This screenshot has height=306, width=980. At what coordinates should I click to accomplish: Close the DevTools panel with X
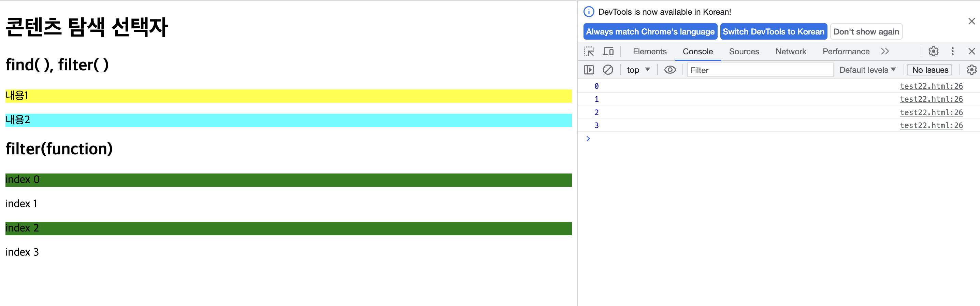(x=971, y=51)
